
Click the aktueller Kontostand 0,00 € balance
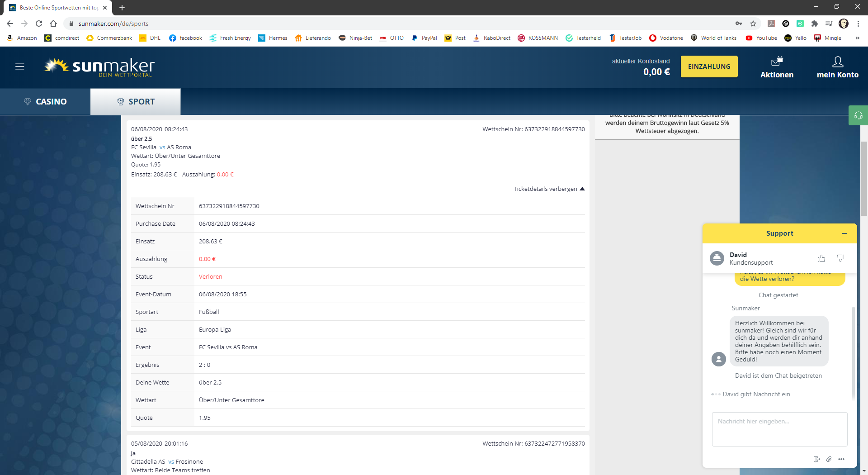click(x=656, y=72)
